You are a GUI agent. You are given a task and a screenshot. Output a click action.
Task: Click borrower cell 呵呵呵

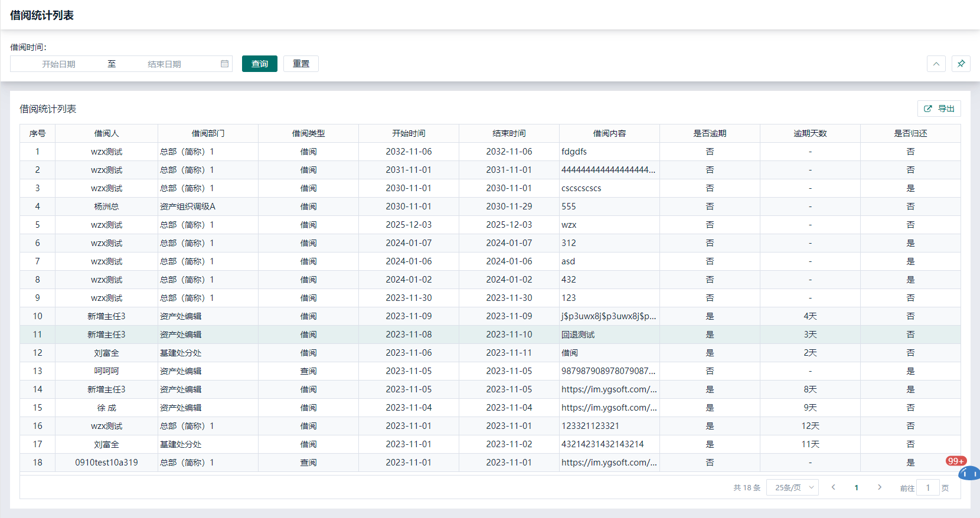pyautogui.click(x=106, y=371)
